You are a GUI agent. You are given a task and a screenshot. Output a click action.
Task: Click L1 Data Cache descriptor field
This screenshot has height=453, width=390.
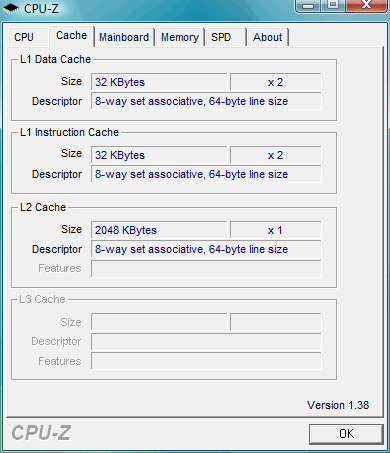tap(206, 101)
